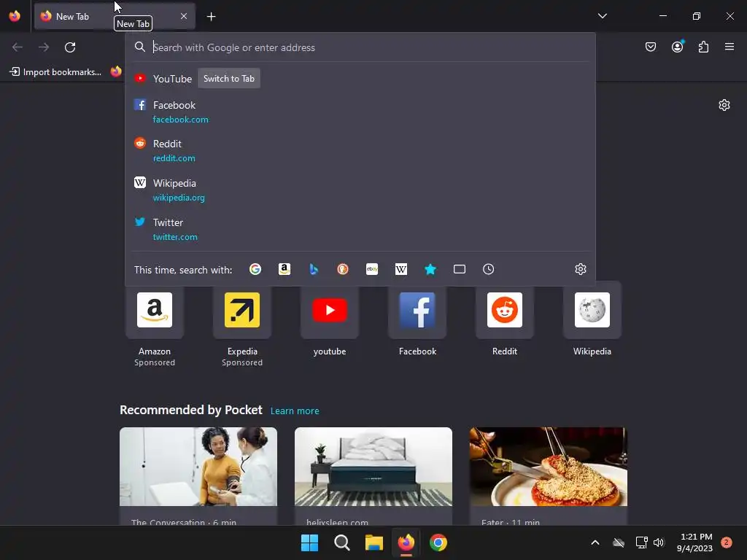Launch Google Chrome from taskbar
The width and height of the screenshot is (747, 560).
pos(438,542)
